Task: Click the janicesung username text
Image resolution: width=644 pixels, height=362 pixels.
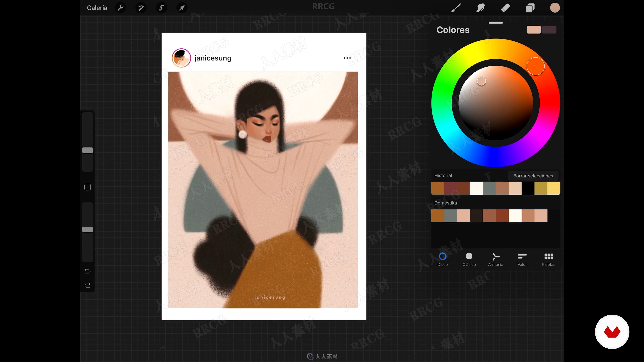Action: (213, 58)
